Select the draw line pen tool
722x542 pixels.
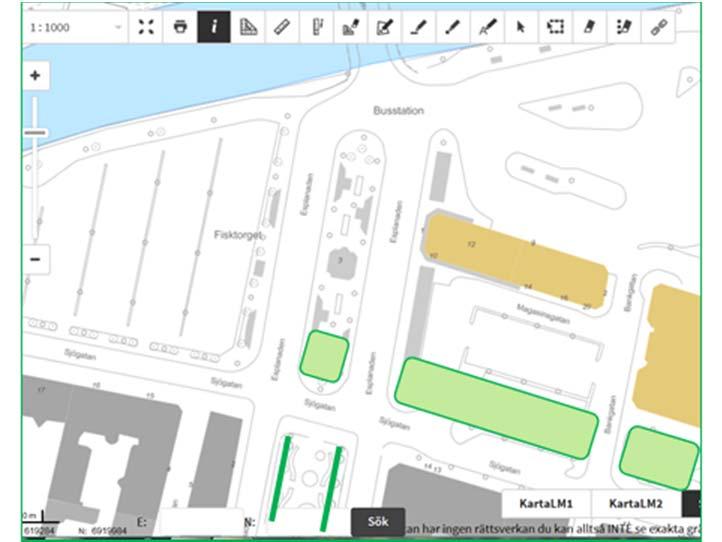click(419, 27)
